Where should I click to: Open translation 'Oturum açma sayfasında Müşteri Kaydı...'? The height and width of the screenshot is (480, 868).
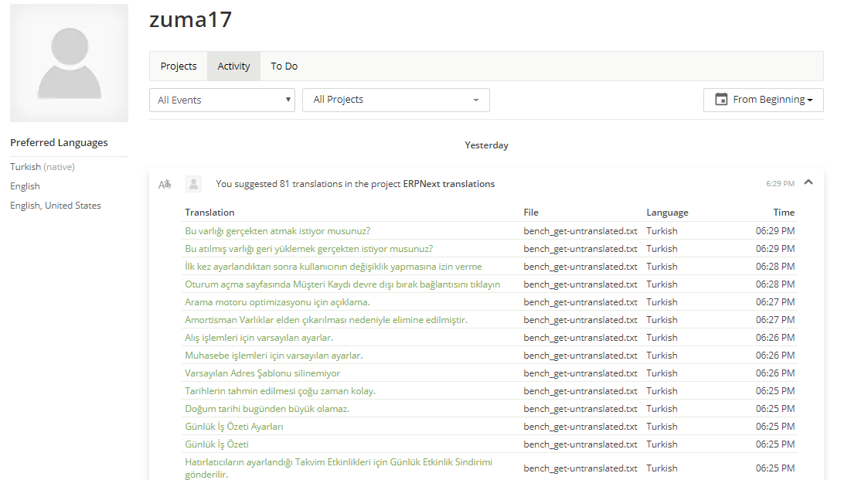[342, 284]
